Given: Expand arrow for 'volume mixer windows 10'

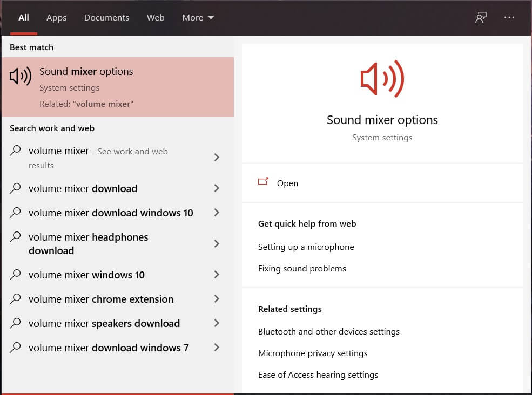Looking at the screenshot, I should (x=217, y=275).
